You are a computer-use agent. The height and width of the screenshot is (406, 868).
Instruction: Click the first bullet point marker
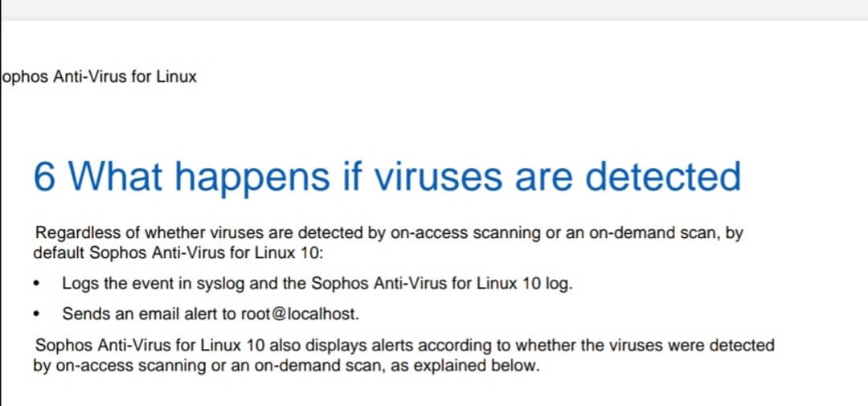pyautogui.click(x=37, y=284)
